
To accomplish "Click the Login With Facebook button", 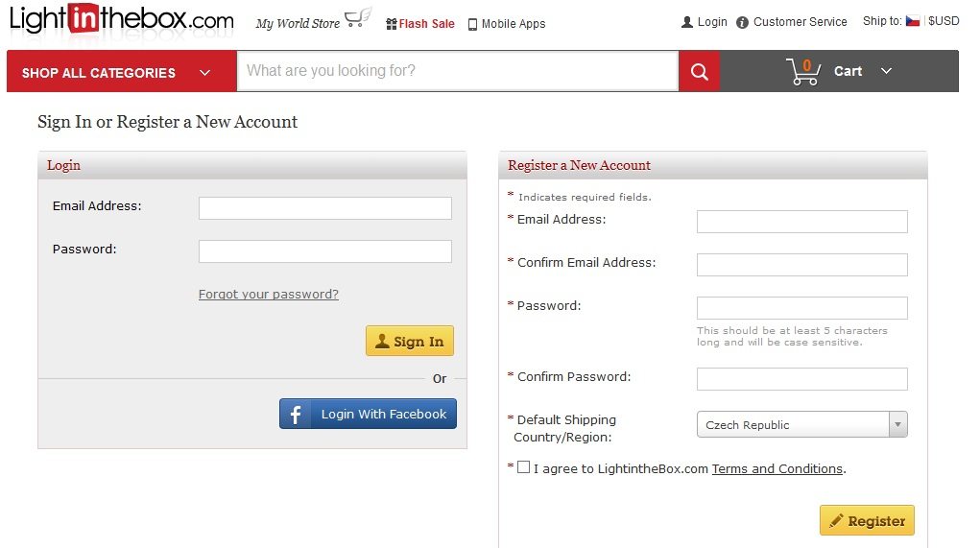I will pos(368,414).
